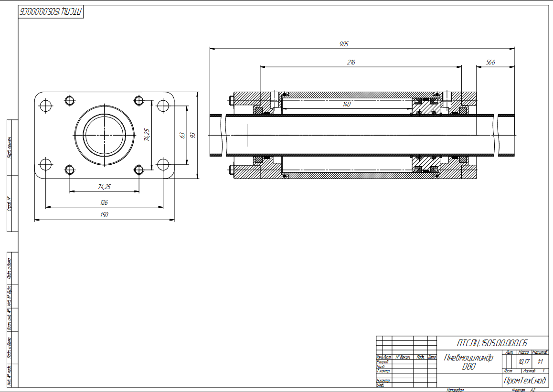Click the 150 flange width dimension

tap(104, 215)
